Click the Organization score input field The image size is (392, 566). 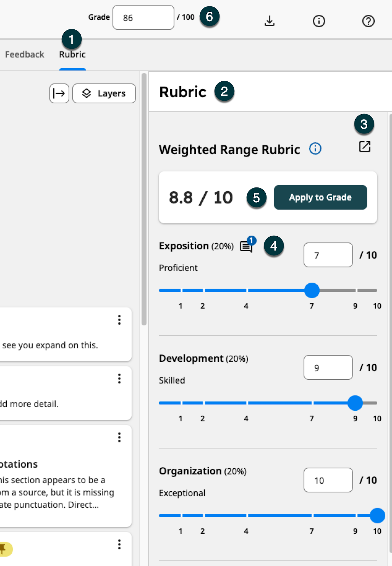(x=328, y=480)
